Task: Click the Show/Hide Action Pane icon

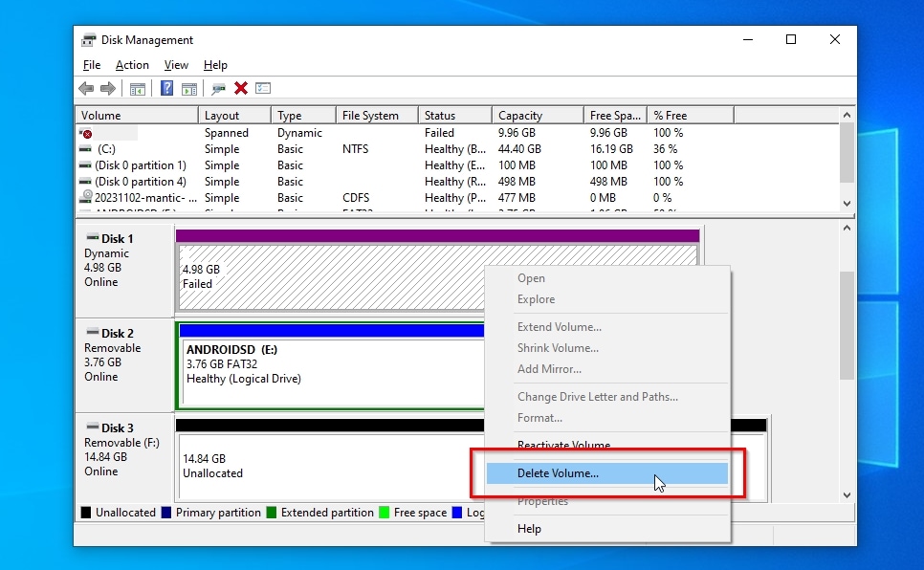Action: (189, 89)
